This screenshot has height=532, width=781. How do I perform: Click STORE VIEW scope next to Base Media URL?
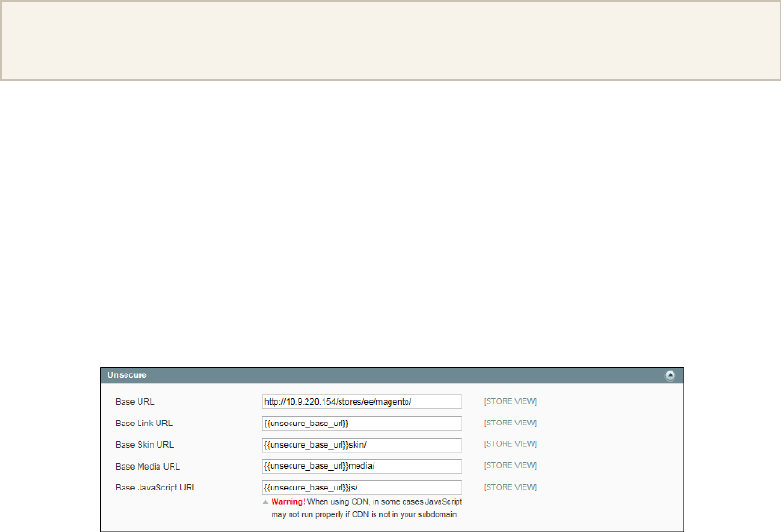coord(510,465)
